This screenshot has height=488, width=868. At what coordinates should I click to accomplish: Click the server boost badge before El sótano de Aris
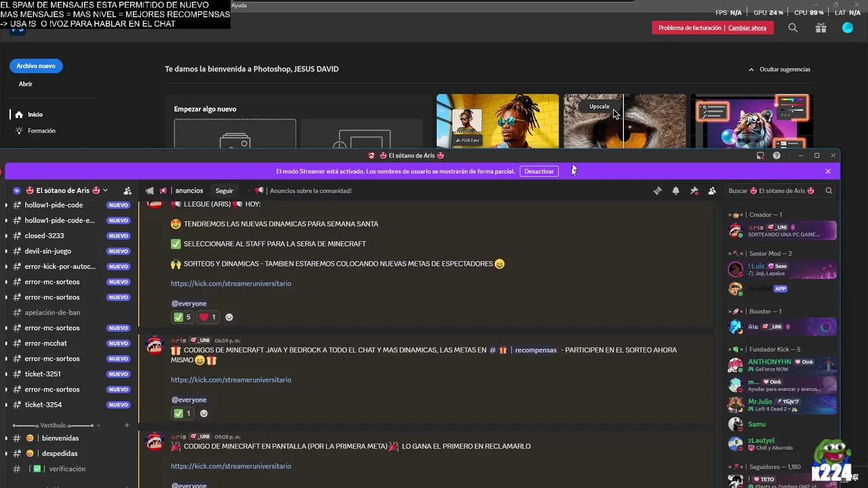tap(17, 190)
